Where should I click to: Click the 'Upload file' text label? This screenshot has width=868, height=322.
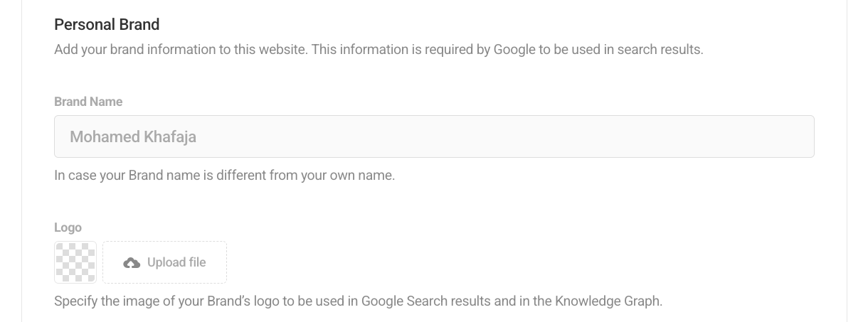click(x=176, y=262)
